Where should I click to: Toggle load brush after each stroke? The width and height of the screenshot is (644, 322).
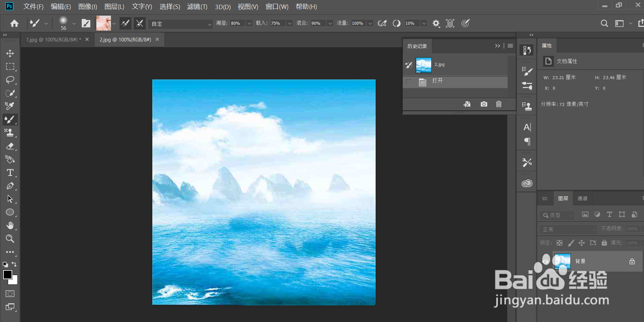pos(126,23)
